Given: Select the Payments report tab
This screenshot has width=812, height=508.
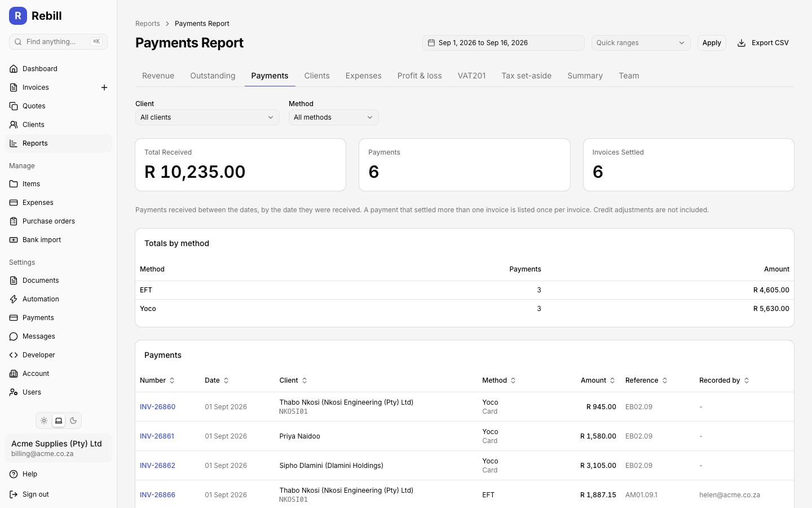Looking at the screenshot, I should tap(270, 76).
